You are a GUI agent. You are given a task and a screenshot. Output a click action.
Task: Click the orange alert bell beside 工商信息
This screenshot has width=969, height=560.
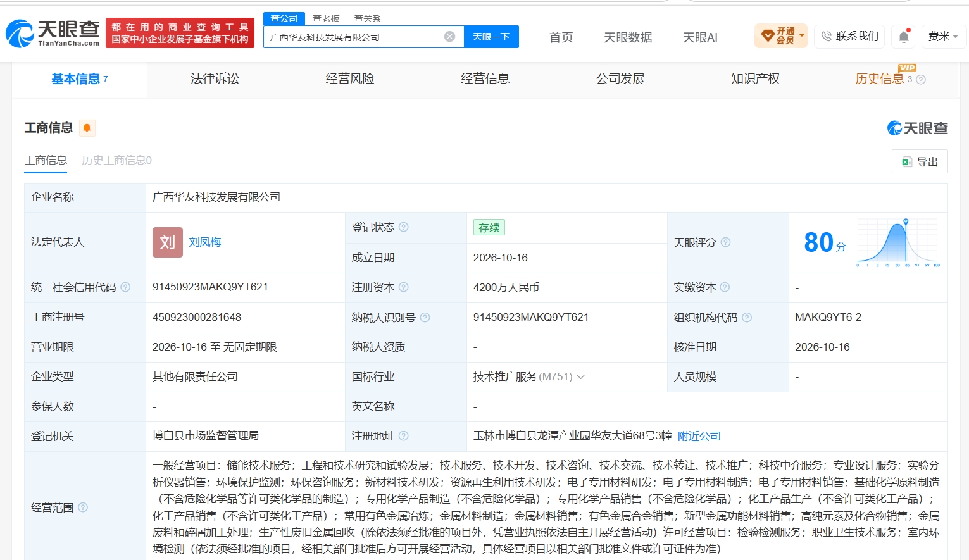click(87, 128)
